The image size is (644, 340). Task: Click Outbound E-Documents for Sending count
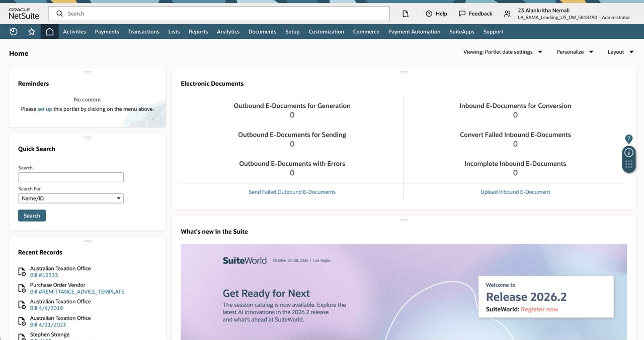point(292,144)
